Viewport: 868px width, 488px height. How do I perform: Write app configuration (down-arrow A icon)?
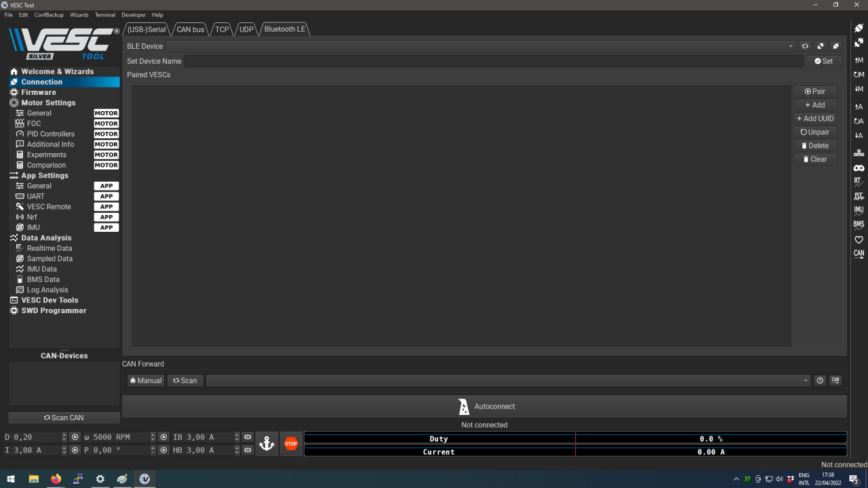click(859, 136)
